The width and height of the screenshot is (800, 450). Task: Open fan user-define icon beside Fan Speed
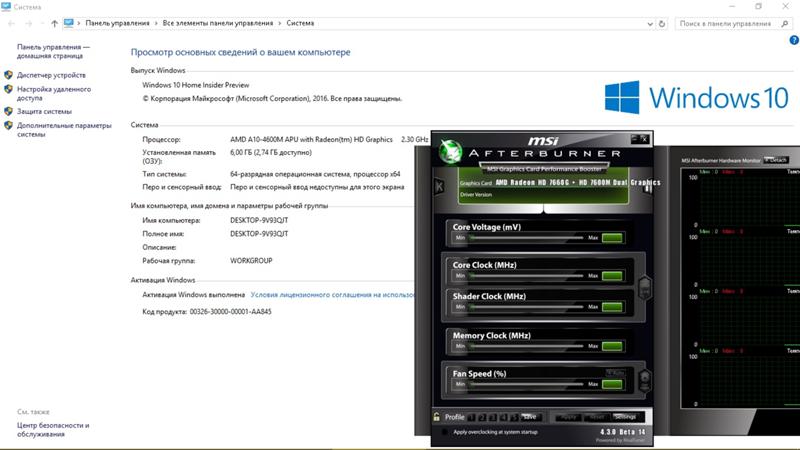coord(645,380)
